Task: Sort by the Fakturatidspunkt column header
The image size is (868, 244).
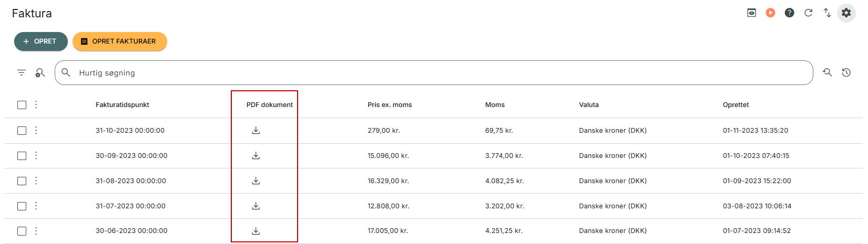Action: pos(122,105)
